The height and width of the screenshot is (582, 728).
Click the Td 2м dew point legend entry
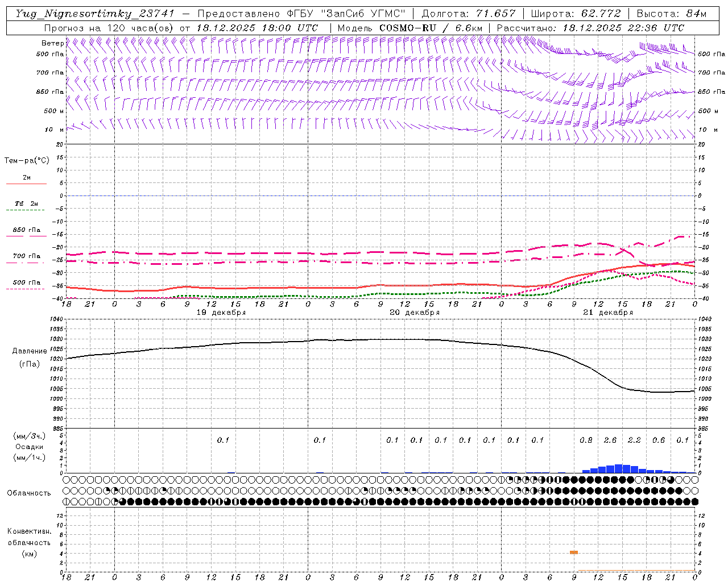coord(27,203)
